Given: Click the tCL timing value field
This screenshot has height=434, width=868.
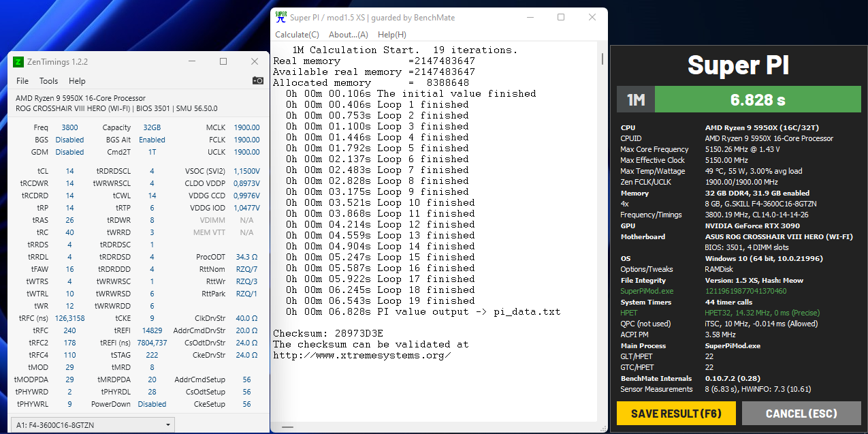Looking at the screenshot, I should click(x=69, y=171).
